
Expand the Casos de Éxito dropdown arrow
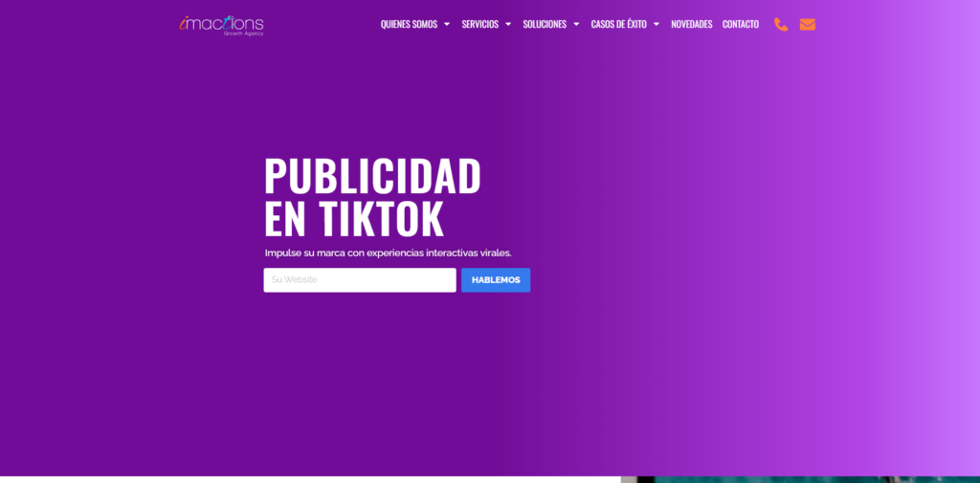coord(657,25)
